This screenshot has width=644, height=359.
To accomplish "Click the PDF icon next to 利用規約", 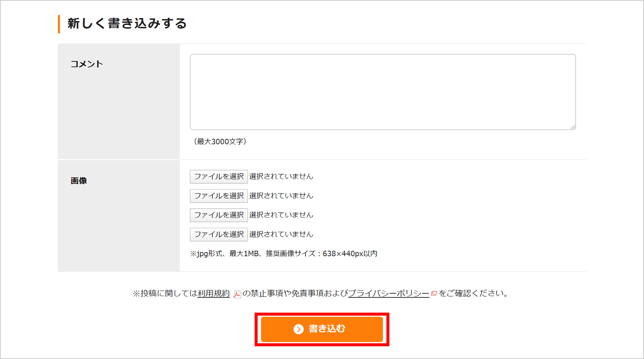I will click(237, 294).
